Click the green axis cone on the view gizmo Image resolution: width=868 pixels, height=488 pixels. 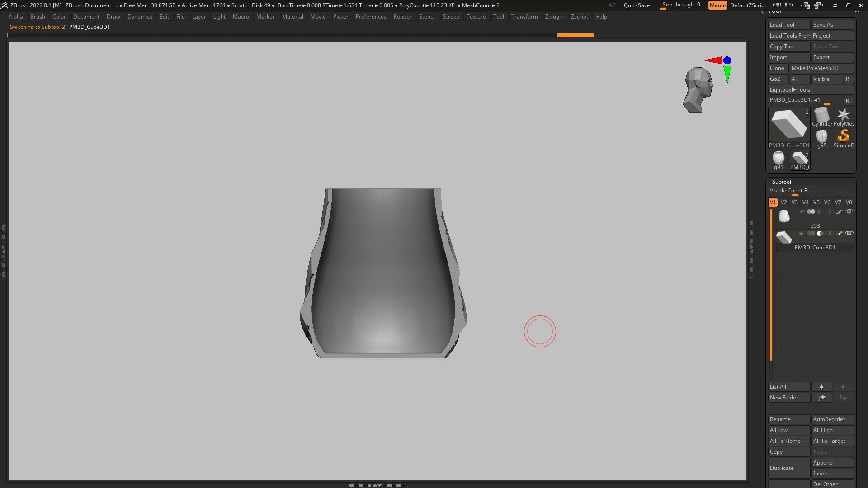click(x=727, y=74)
